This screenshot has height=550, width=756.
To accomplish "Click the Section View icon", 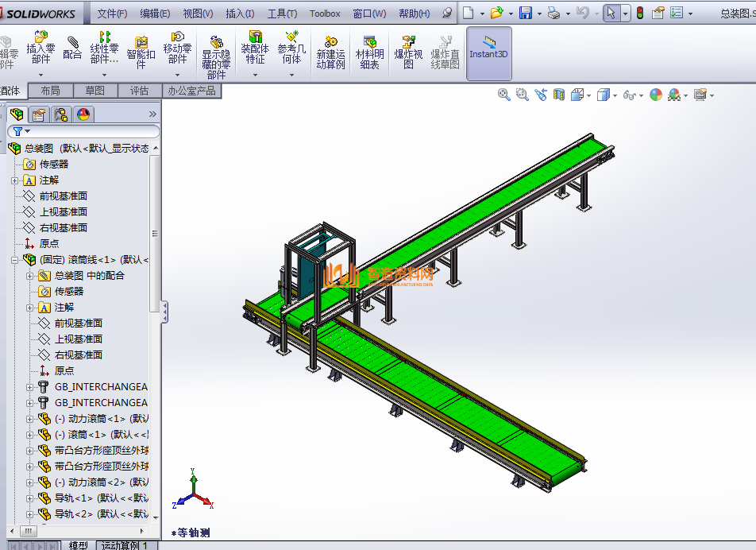I will click(559, 95).
